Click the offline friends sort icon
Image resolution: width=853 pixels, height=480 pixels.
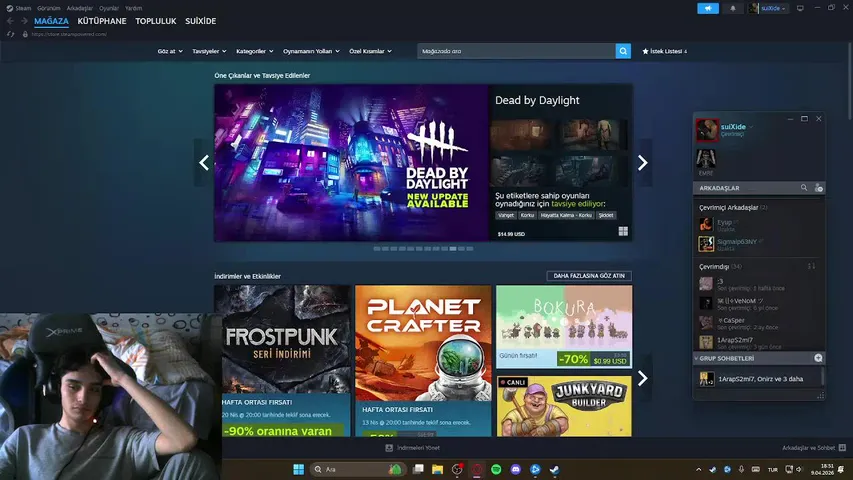click(x=811, y=266)
